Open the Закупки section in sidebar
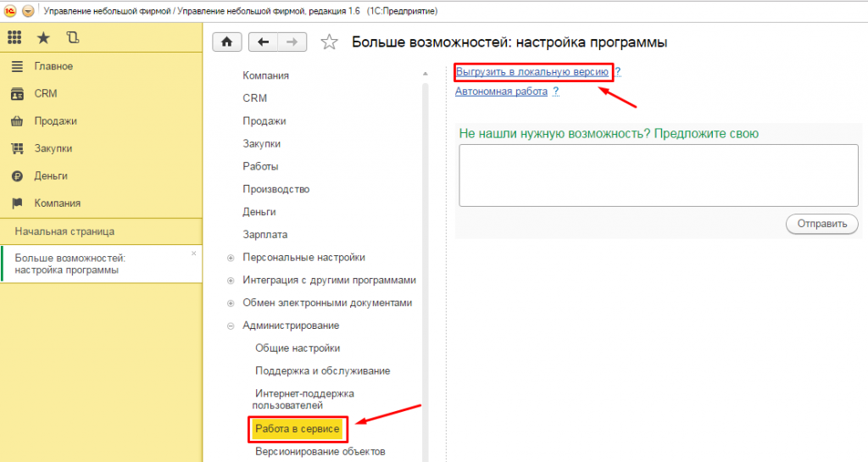This screenshot has height=462, width=868. tap(53, 148)
